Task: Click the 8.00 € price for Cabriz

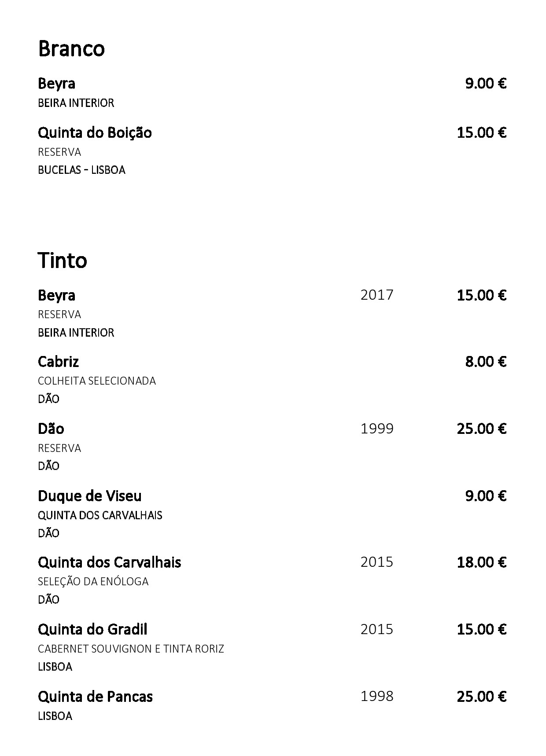Action: (486, 361)
